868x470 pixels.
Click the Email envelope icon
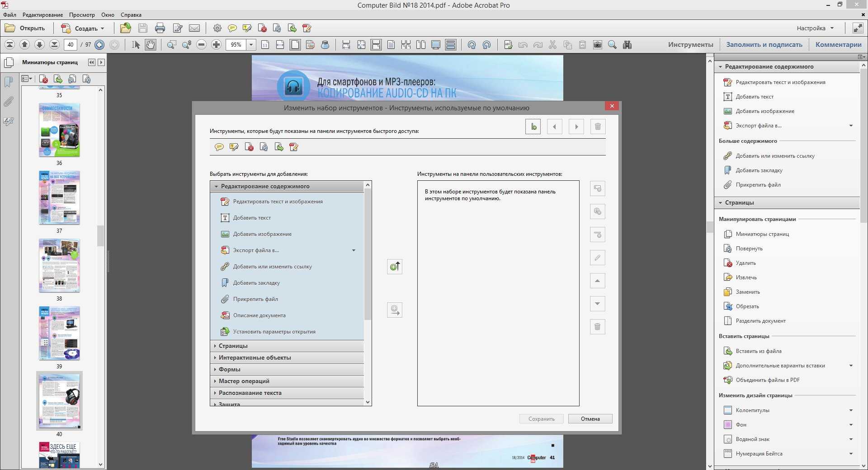click(194, 28)
